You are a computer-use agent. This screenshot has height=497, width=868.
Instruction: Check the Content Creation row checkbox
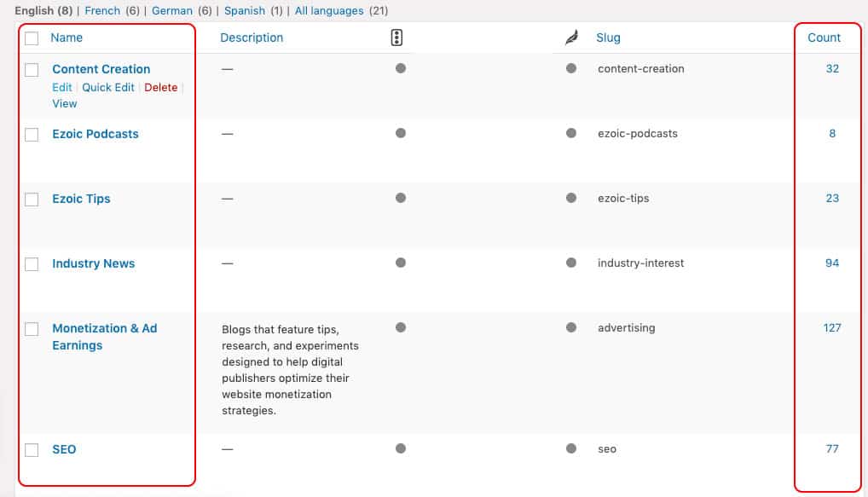point(32,70)
